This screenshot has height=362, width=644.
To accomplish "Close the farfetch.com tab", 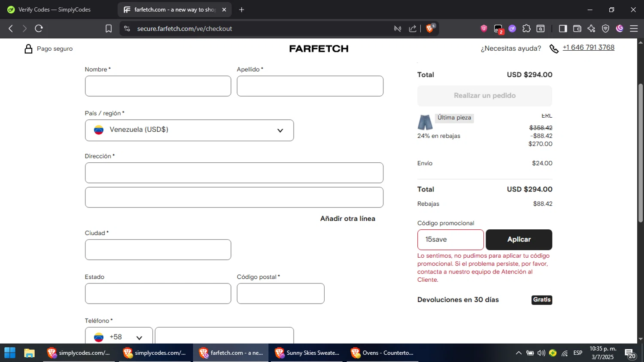I will click(x=224, y=9).
